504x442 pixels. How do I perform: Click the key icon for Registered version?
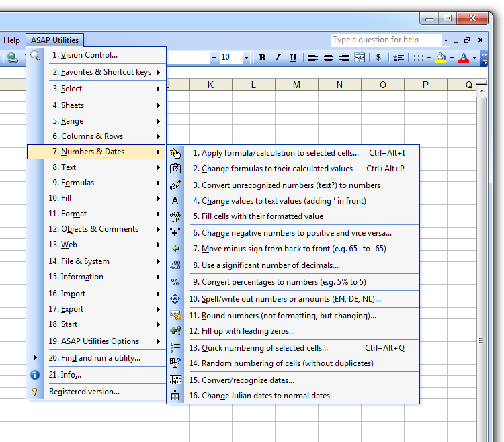coord(35,392)
